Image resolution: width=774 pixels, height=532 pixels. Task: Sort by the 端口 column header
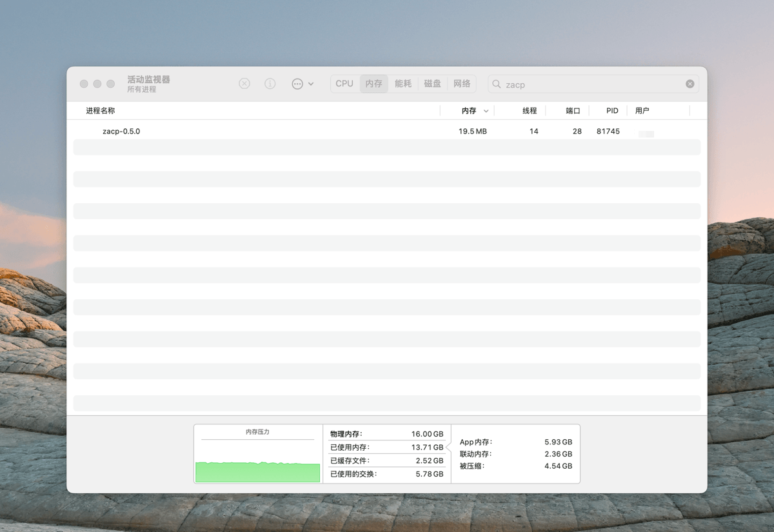point(573,111)
